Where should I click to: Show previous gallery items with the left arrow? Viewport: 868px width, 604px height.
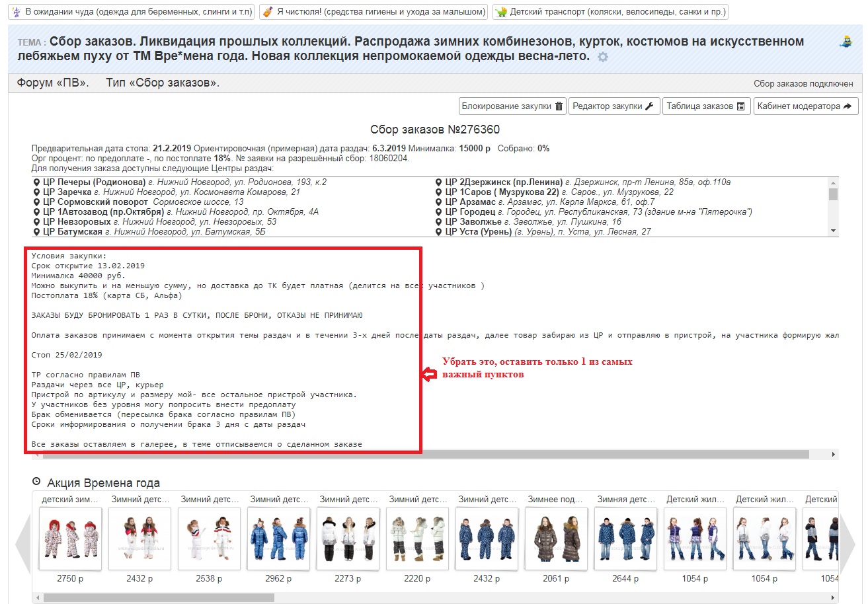click(22, 545)
